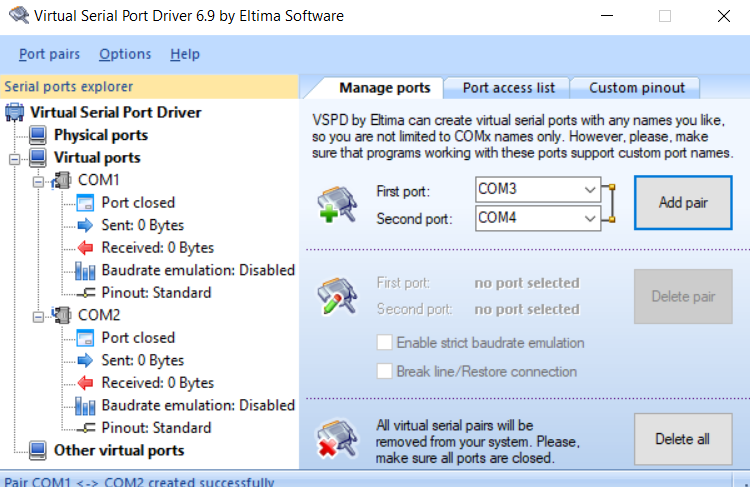Click the red Received arrow icon under COM2
This screenshot has width=750, height=487.
point(85,382)
